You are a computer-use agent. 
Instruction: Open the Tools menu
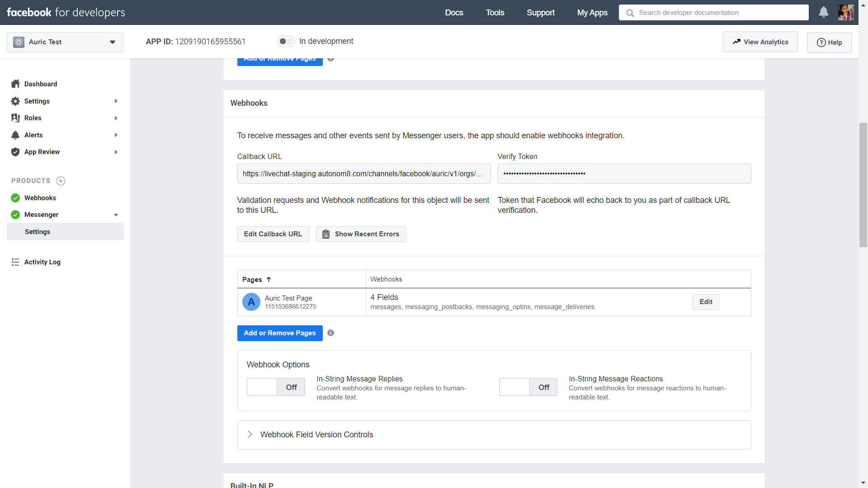[495, 13]
